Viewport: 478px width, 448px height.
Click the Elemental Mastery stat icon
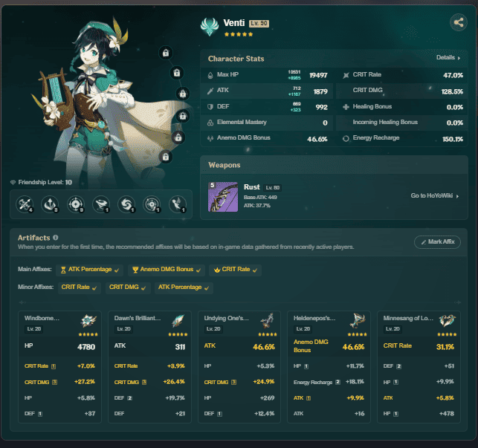click(x=210, y=123)
